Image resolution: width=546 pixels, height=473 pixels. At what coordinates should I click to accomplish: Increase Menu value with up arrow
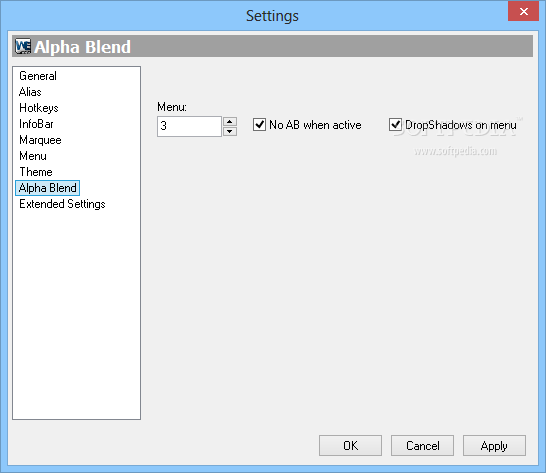[229, 122]
